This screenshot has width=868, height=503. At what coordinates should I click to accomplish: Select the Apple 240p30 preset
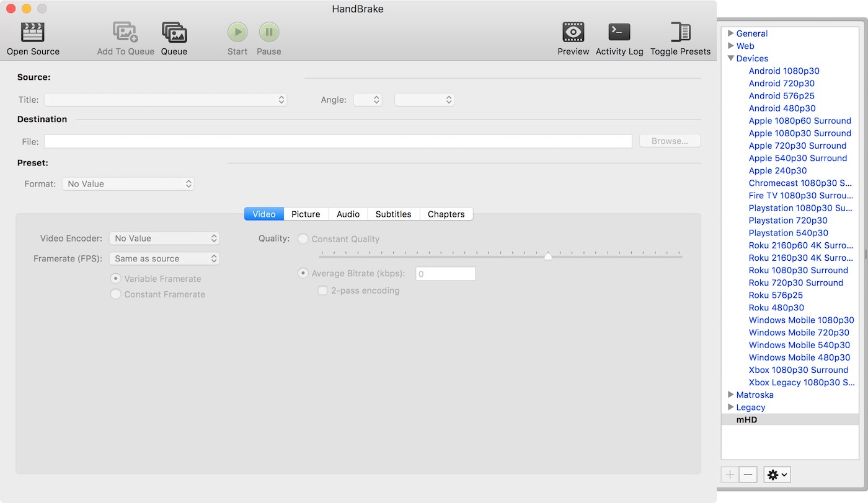[777, 170]
